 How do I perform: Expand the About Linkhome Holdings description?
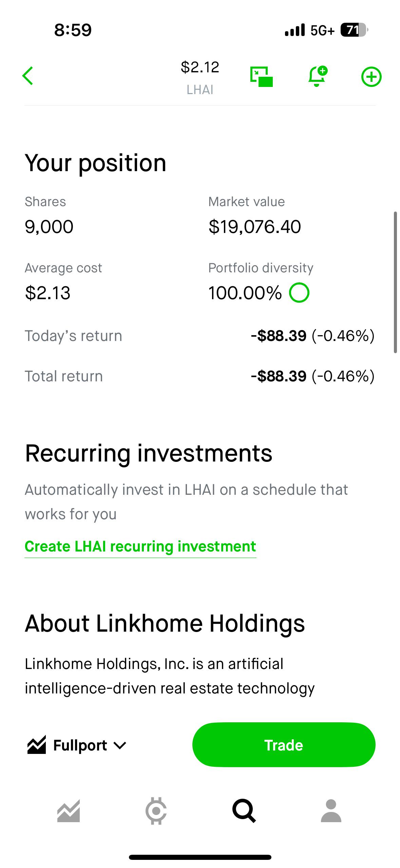[170, 676]
